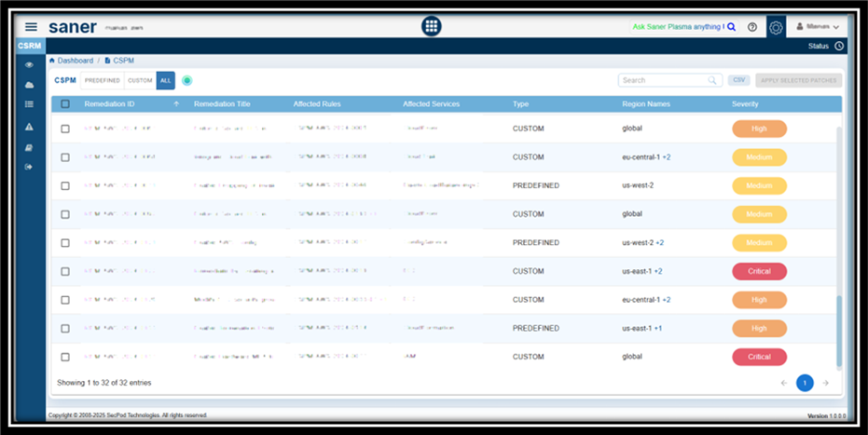Viewport: 868px width, 435px height.
Task: Check the row with global region, High severity
Action: pos(65,129)
